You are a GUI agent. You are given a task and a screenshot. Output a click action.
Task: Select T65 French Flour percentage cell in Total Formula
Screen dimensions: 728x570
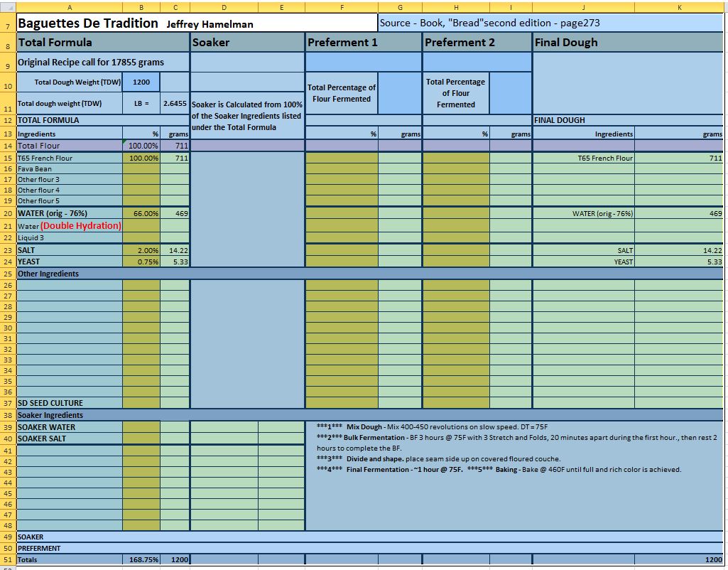pos(141,158)
